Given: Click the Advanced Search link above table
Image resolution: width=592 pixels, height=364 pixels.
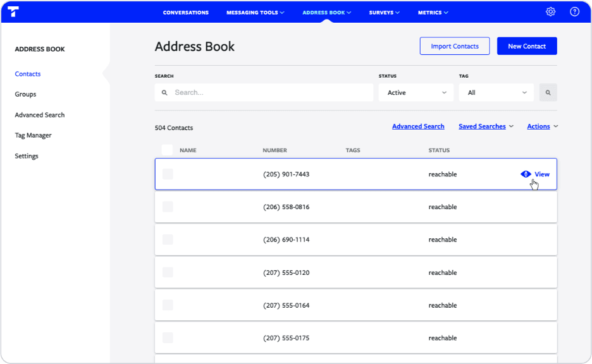Looking at the screenshot, I should tap(418, 126).
